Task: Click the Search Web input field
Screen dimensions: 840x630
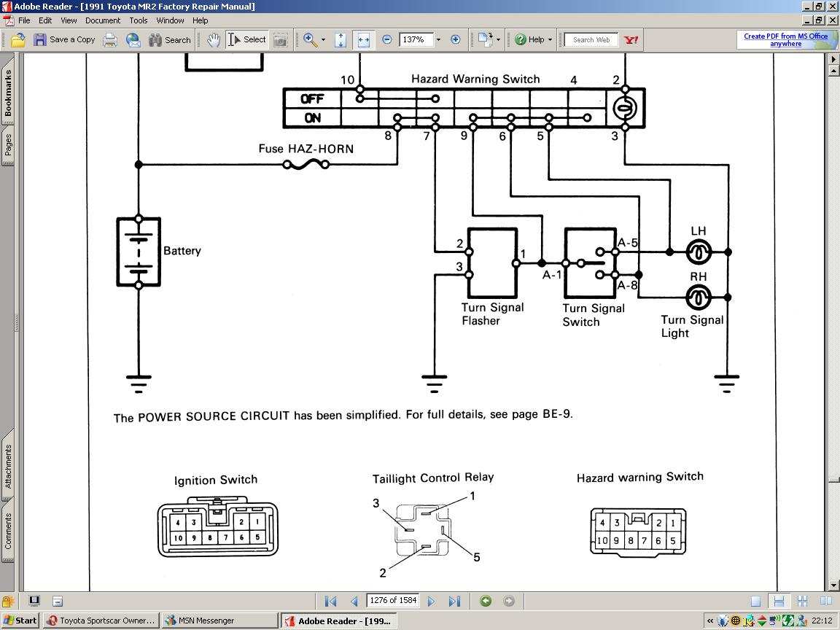Action: pyautogui.click(x=591, y=40)
